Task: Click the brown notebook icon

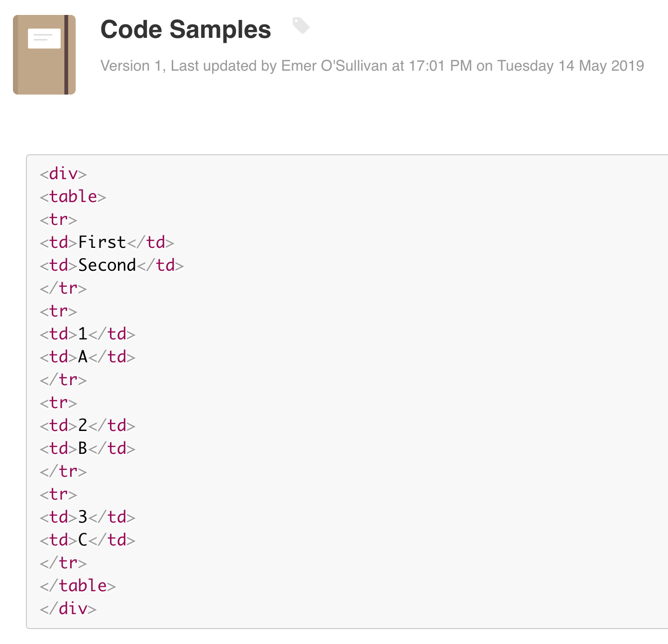Action: tap(44, 55)
